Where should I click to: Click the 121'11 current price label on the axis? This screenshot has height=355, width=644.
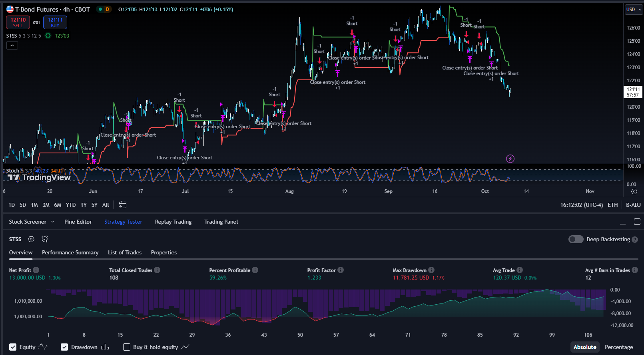point(633,92)
